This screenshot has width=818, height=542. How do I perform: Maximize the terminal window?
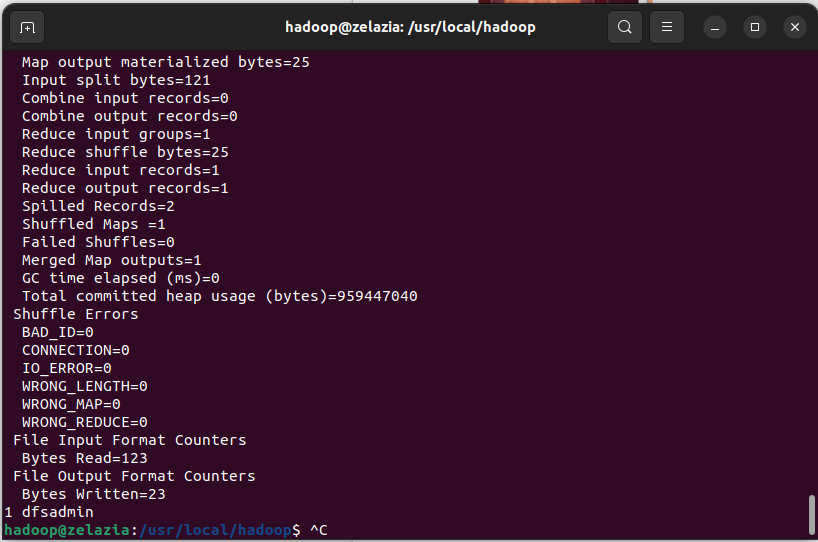[x=754, y=27]
